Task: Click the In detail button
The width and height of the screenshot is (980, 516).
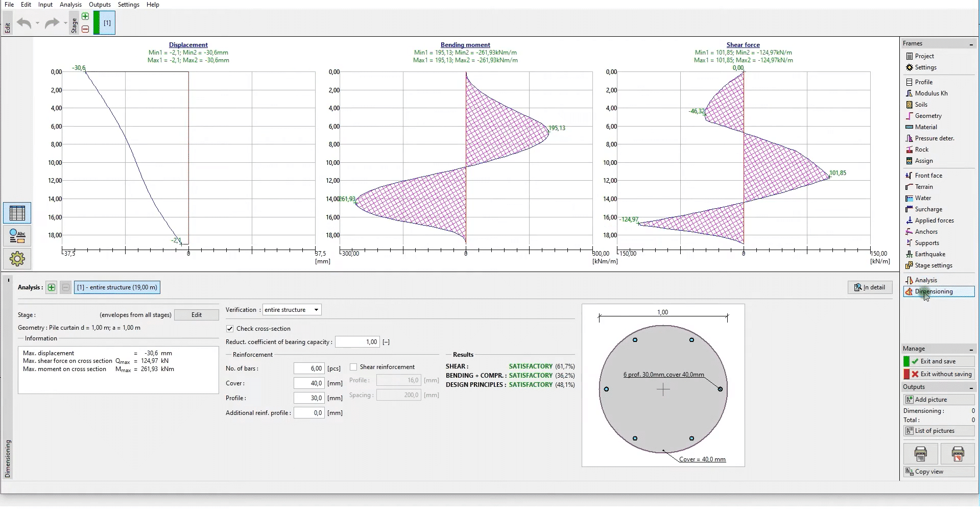Action: click(870, 287)
